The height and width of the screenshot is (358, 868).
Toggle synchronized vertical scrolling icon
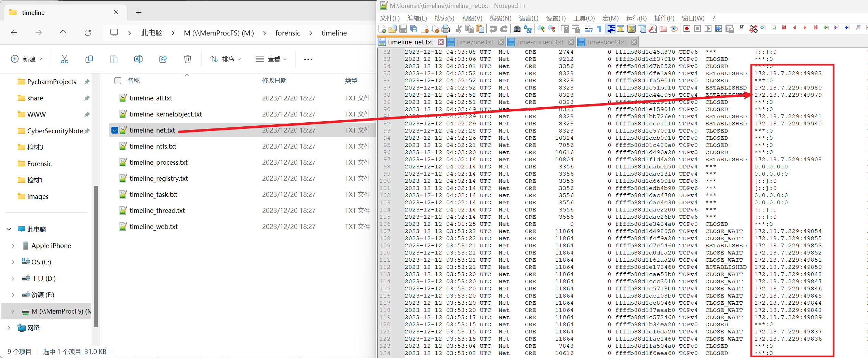click(x=565, y=29)
